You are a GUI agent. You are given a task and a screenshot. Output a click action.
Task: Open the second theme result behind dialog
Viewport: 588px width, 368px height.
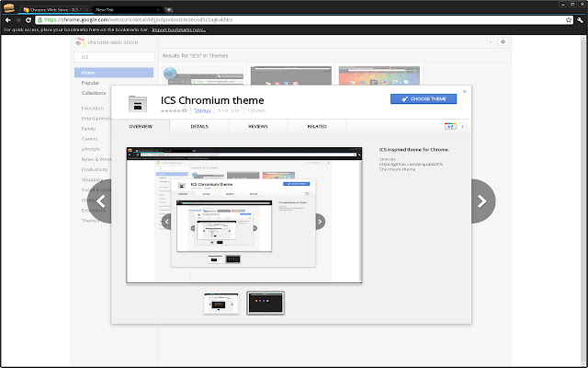click(x=291, y=75)
